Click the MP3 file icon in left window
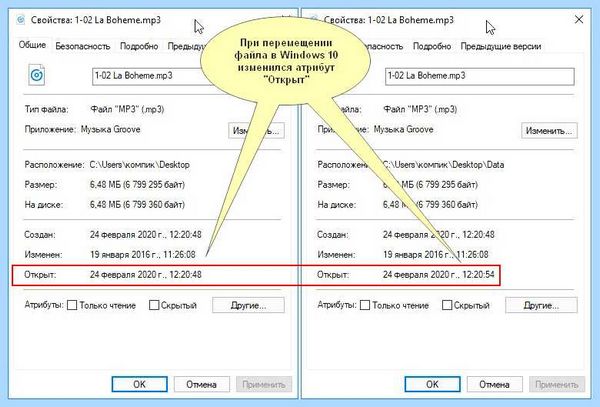 click(x=37, y=75)
